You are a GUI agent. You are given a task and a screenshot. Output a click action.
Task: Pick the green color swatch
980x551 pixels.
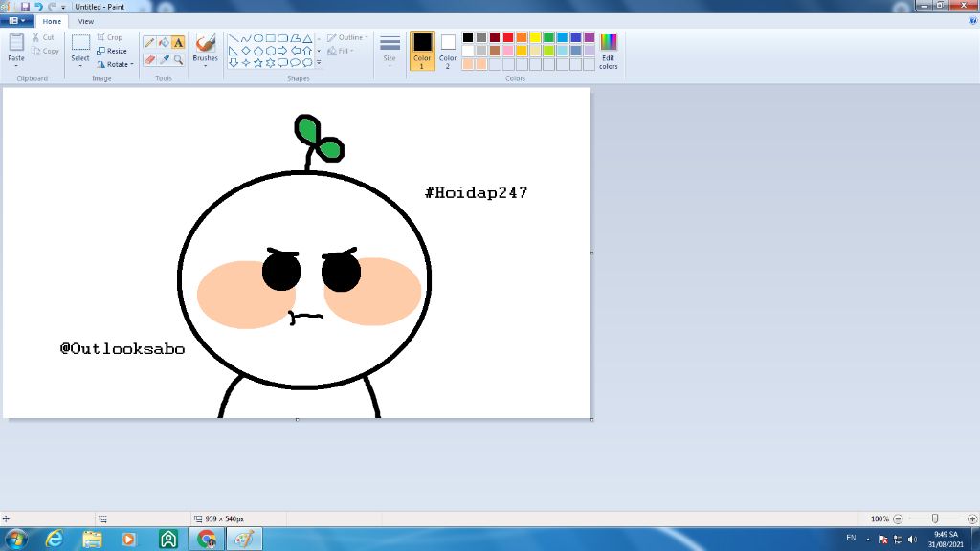pyautogui.click(x=548, y=37)
